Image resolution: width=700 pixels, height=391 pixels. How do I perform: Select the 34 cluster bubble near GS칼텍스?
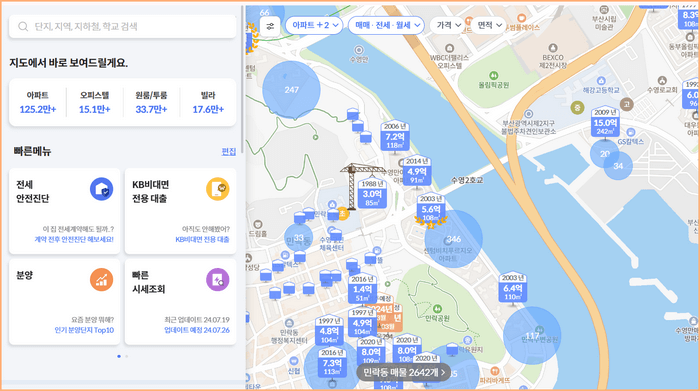coord(618,166)
